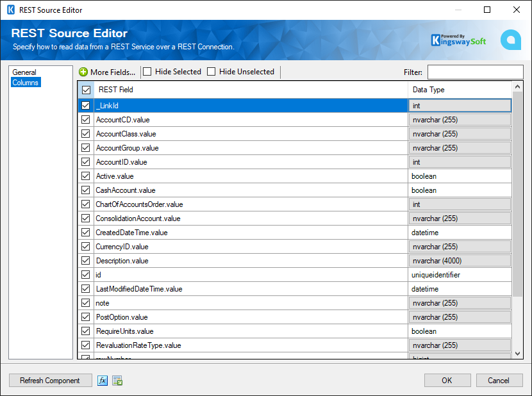Close the REST Source Editor window
The height and width of the screenshot is (396, 532).
(517, 10)
